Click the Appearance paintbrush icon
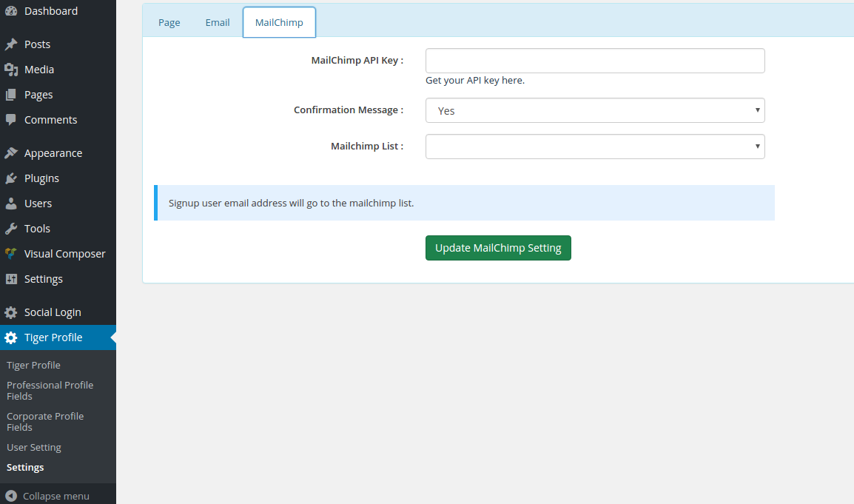The width and height of the screenshot is (854, 504). click(x=11, y=153)
